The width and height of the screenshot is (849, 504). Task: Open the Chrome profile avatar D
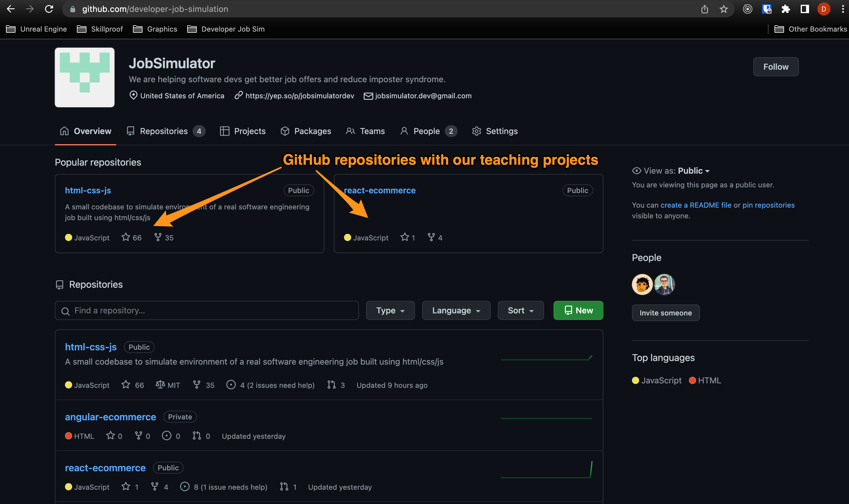pos(824,9)
